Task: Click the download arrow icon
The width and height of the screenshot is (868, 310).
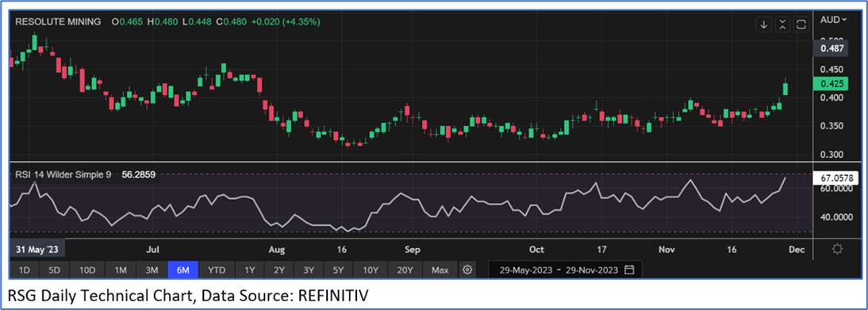Action: (764, 25)
